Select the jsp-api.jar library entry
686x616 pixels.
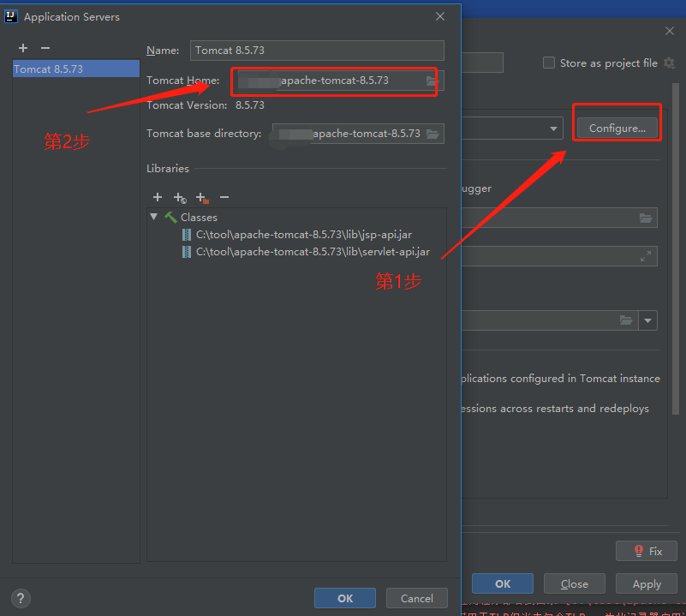304,235
